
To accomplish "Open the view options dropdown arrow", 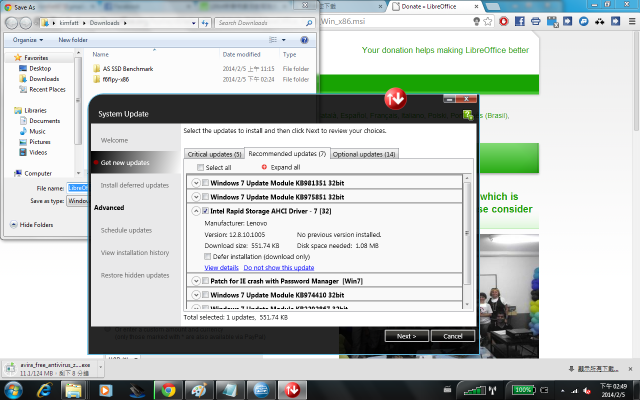I will (x=284, y=40).
